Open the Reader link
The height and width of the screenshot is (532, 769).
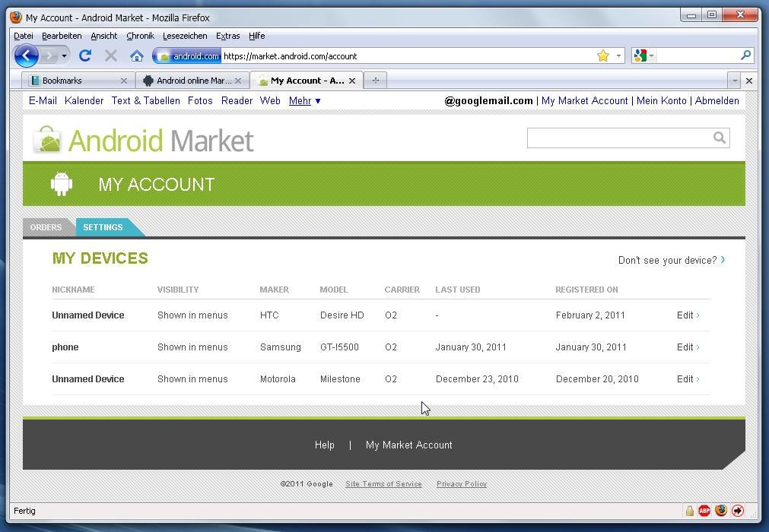tap(237, 100)
